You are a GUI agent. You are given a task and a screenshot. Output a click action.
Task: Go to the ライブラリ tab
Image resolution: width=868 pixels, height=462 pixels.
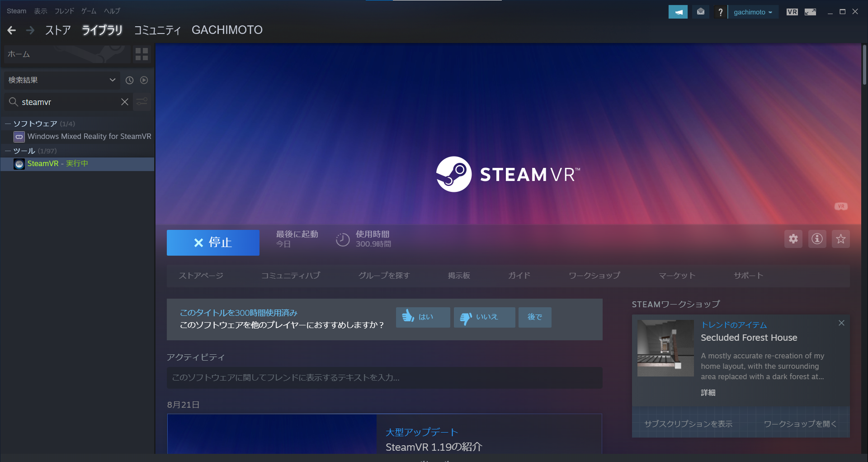tap(102, 30)
